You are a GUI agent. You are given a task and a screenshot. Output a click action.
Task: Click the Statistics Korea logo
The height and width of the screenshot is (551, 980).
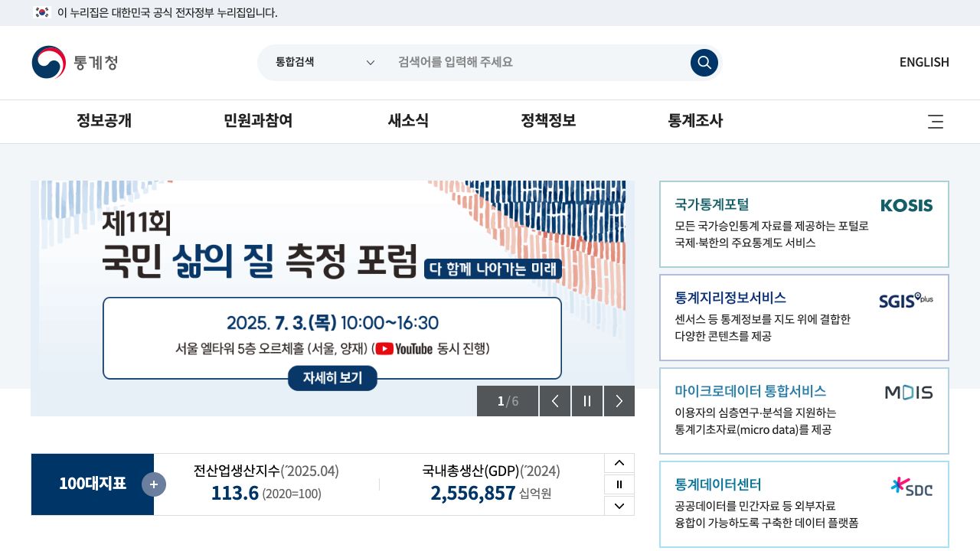tap(75, 63)
